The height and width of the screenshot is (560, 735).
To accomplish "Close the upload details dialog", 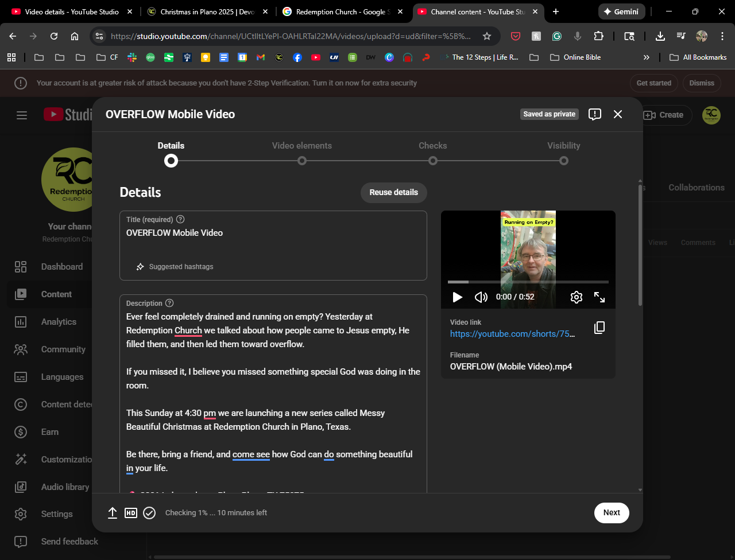I will click(618, 114).
